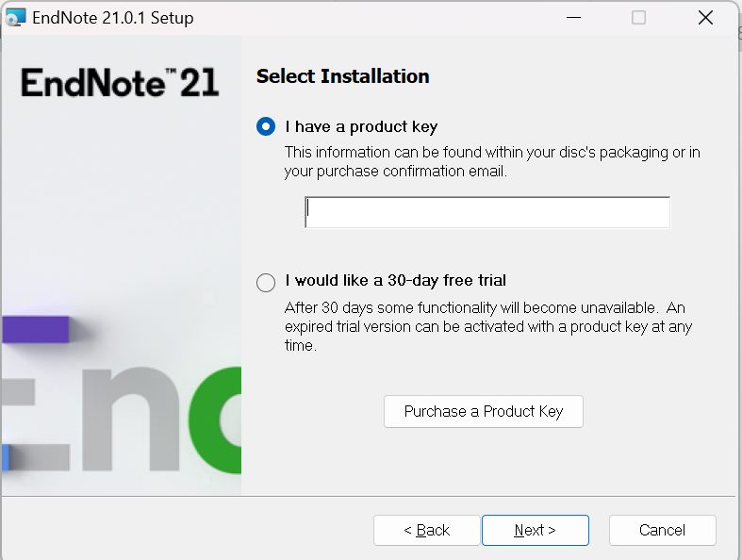Click the trial expiration description text
Image resolution: width=742 pixels, height=560 pixels.
pos(488,326)
